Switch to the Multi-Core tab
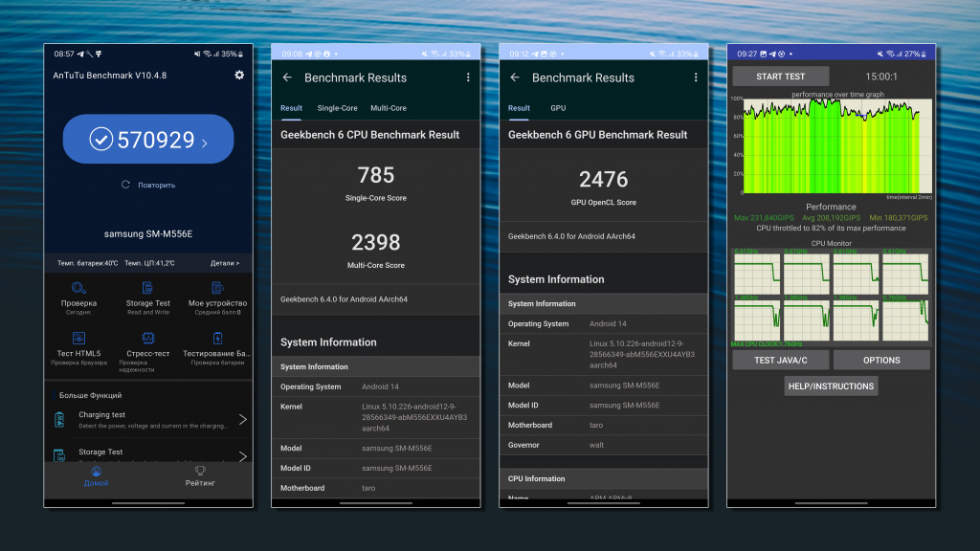Screen dimensions: 980x551 click(x=389, y=108)
